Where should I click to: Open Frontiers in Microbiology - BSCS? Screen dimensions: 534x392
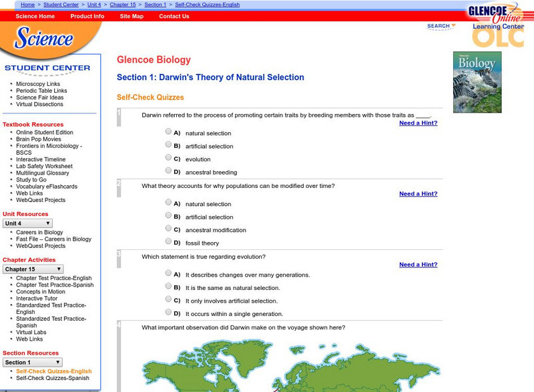(49, 149)
